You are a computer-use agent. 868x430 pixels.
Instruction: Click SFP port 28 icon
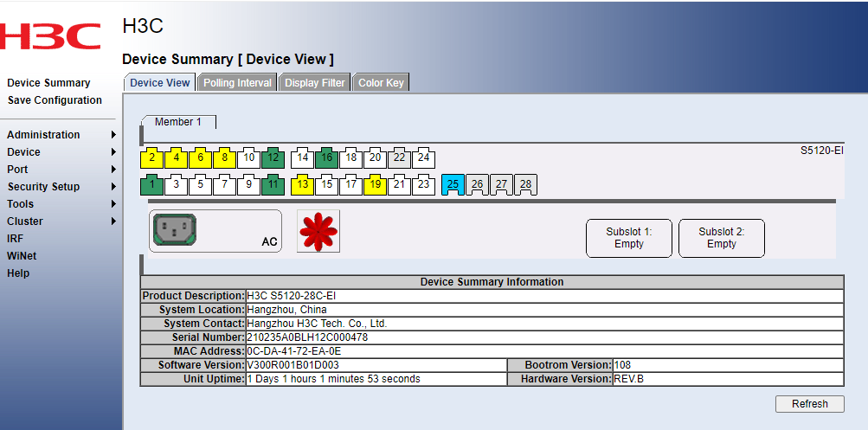click(x=526, y=185)
